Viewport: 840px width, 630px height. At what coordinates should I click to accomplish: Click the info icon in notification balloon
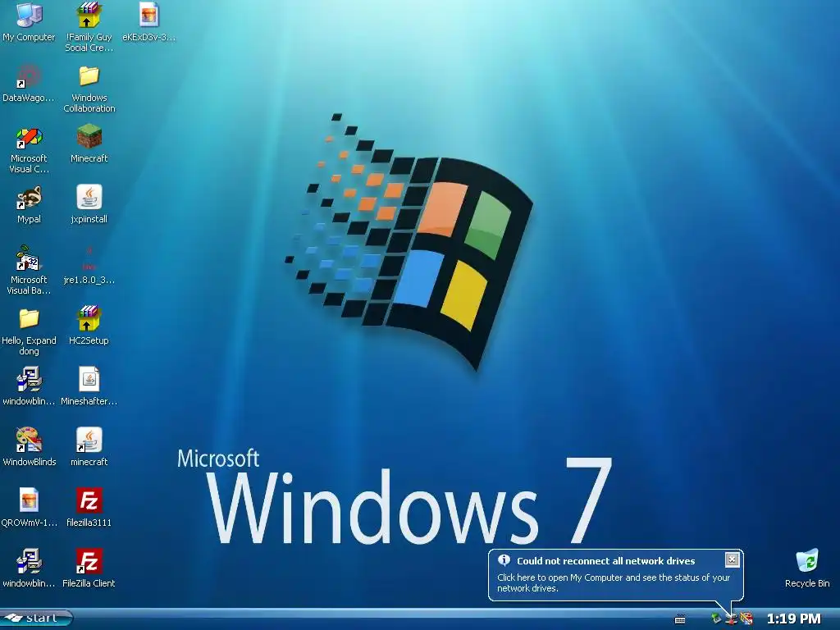click(x=504, y=560)
